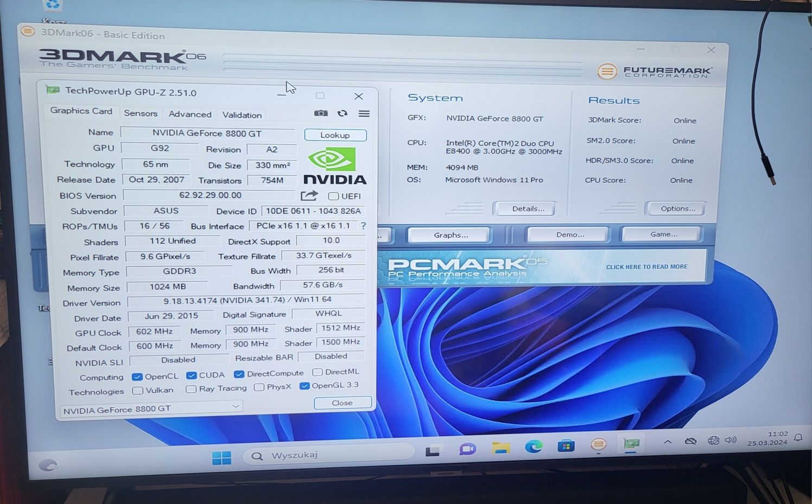Open the notification bell icon
The height and width of the screenshot is (504, 812).
point(798,437)
